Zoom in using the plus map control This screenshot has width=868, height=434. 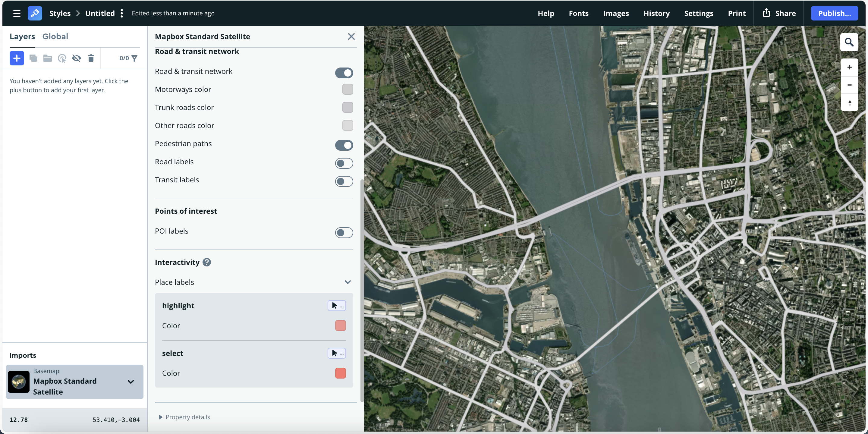850,67
